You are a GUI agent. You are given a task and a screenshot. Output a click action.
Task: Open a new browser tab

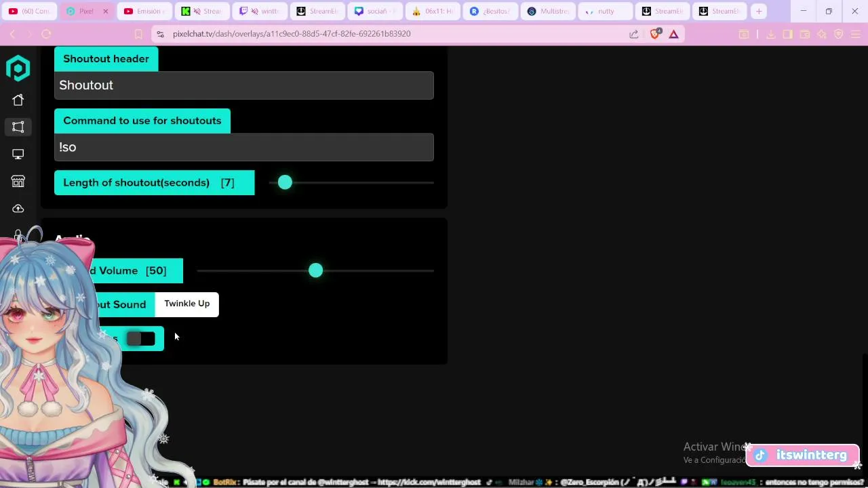pos(759,11)
